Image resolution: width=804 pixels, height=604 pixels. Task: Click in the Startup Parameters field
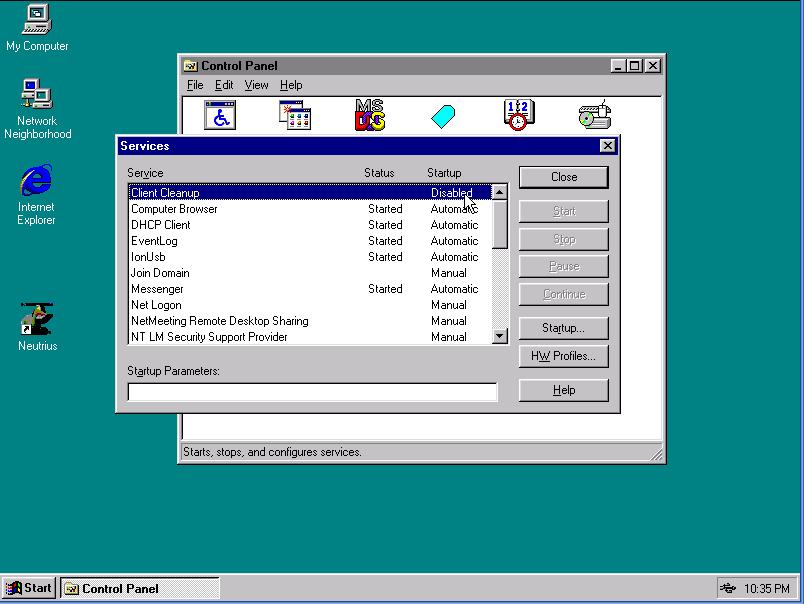[312, 392]
